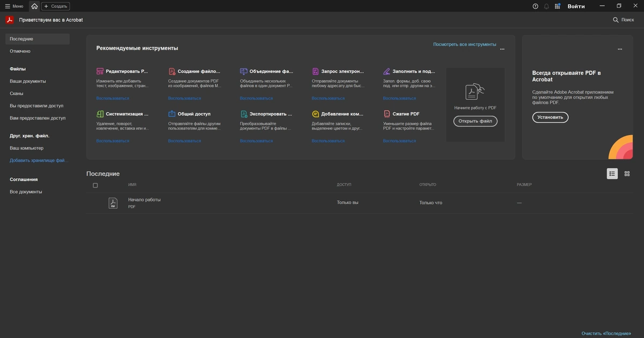This screenshot has width=644, height=338.
Task: Click Только что opened cell
Action: pyautogui.click(x=431, y=203)
